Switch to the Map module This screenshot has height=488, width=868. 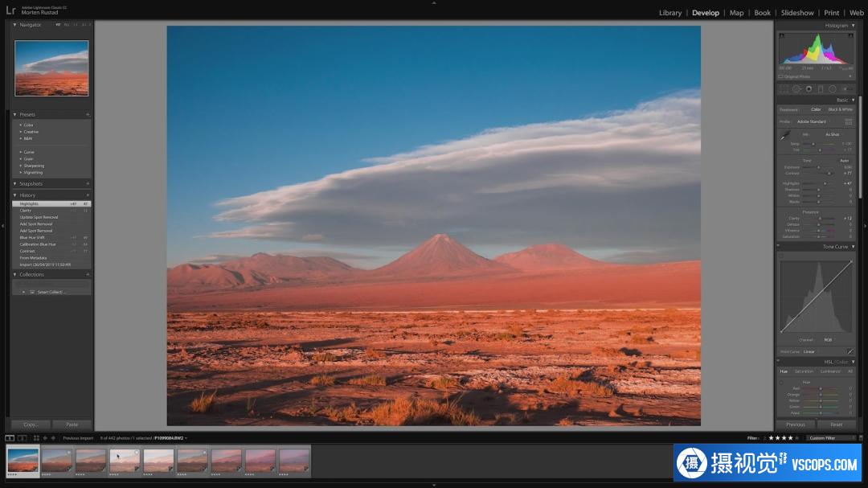[x=736, y=13]
